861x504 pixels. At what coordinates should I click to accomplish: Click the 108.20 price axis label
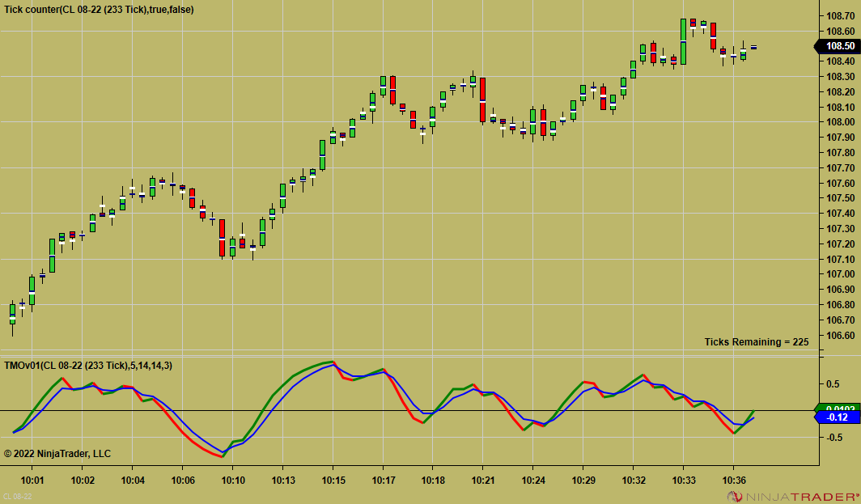coord(840,91)
